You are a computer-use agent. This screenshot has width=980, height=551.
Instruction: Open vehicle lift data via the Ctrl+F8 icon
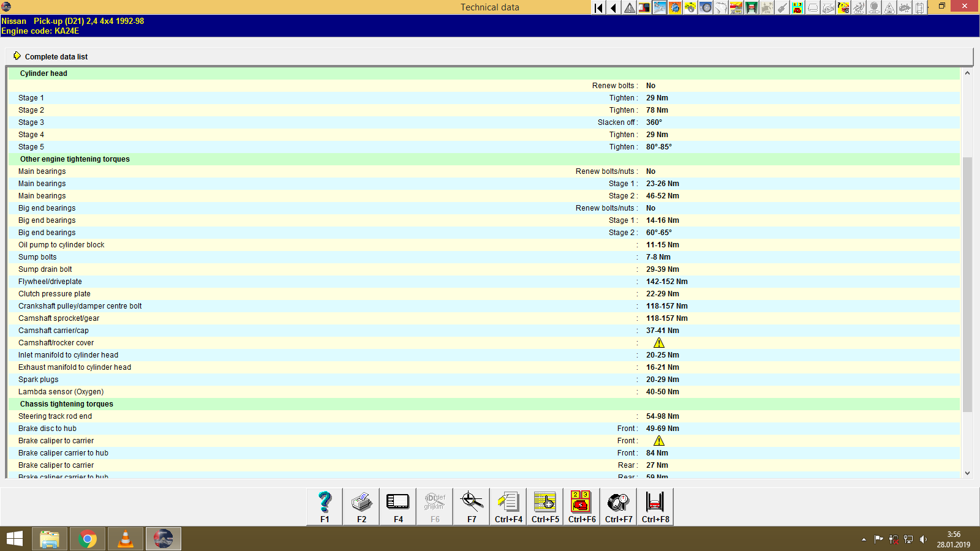655,506
